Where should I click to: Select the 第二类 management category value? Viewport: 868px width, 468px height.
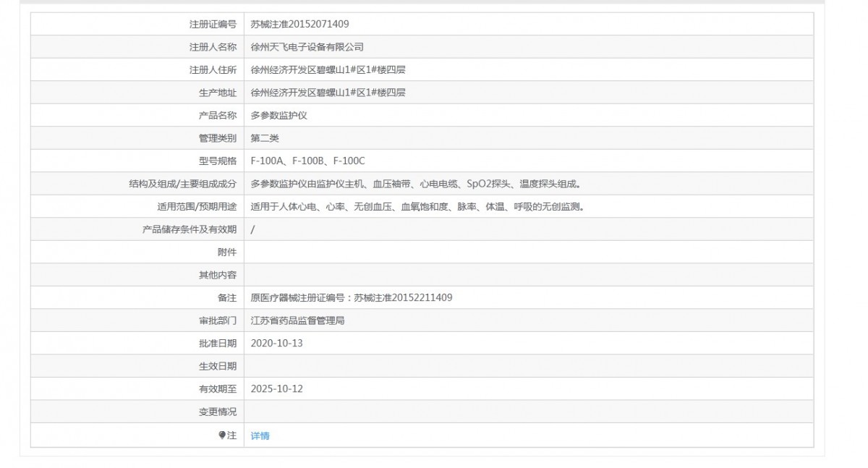265,138
